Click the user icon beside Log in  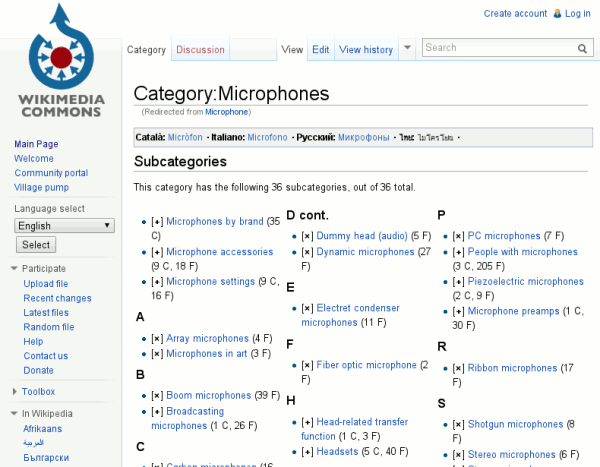555,13
